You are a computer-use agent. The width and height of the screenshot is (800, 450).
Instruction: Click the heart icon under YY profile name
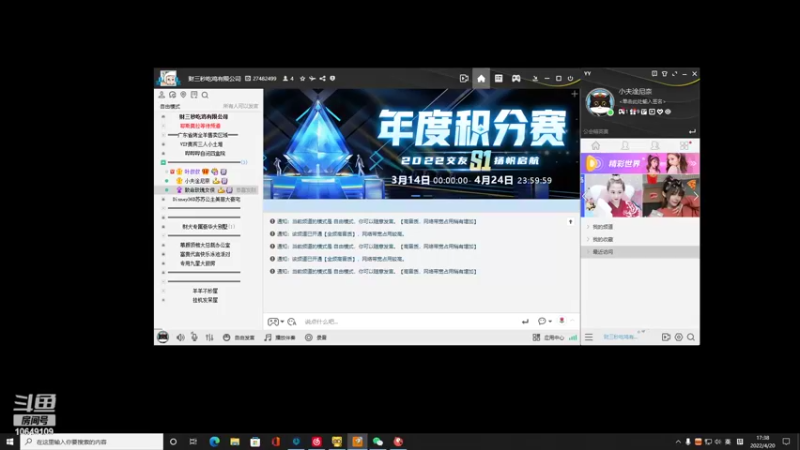click(x=660, y=112)
